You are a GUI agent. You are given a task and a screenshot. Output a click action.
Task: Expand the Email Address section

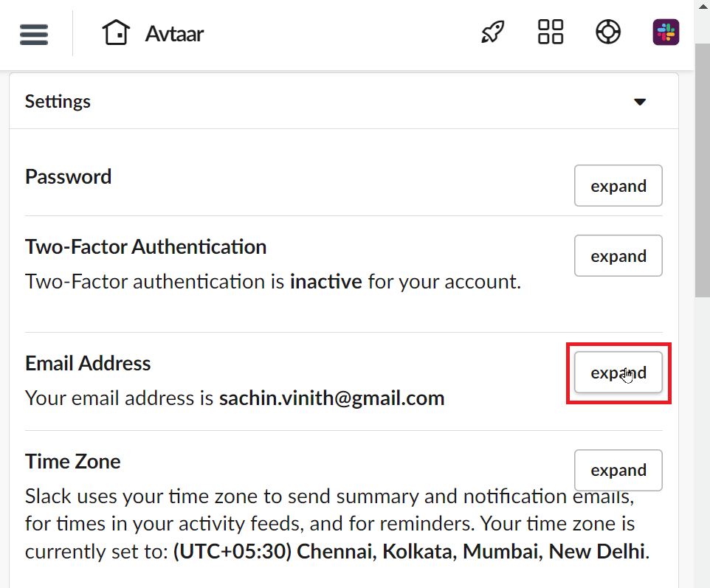618,373
